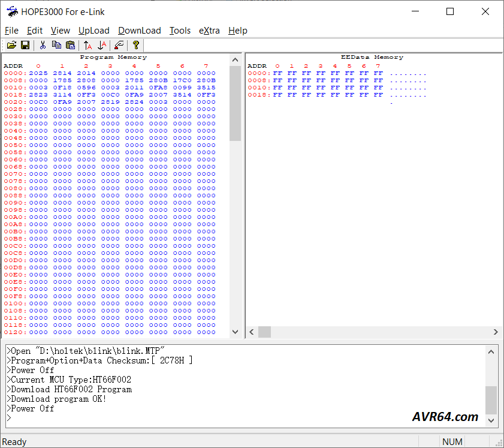Click the Copy toolbar icon

coord(57,45)
